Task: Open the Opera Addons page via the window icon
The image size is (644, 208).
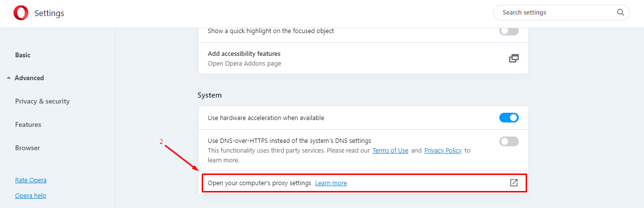Action: [x=513, y=58]
